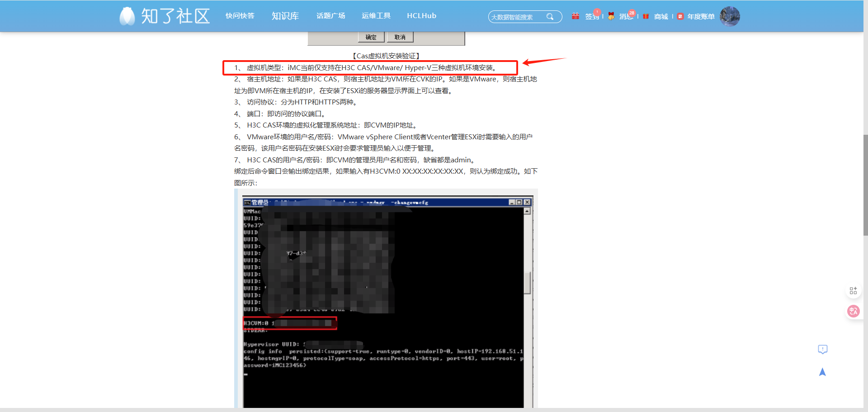Click the 取消 button in embedded dialog

click(x=400, y=37)
